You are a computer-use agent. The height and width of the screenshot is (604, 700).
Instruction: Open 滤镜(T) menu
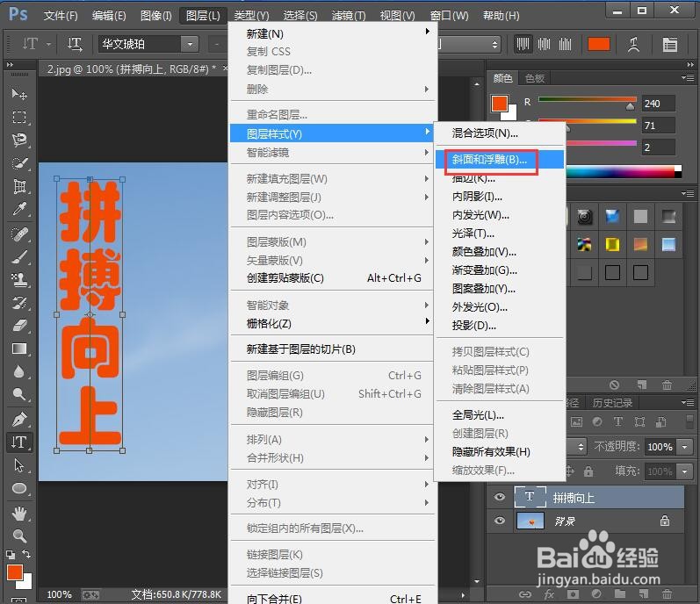tap(348, 16)
